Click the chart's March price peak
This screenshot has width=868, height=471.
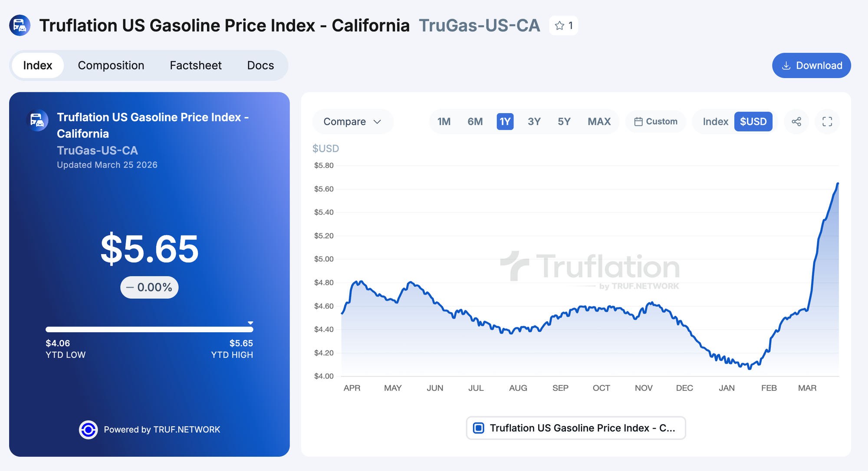pyautogui.click(x=838, y=184)
